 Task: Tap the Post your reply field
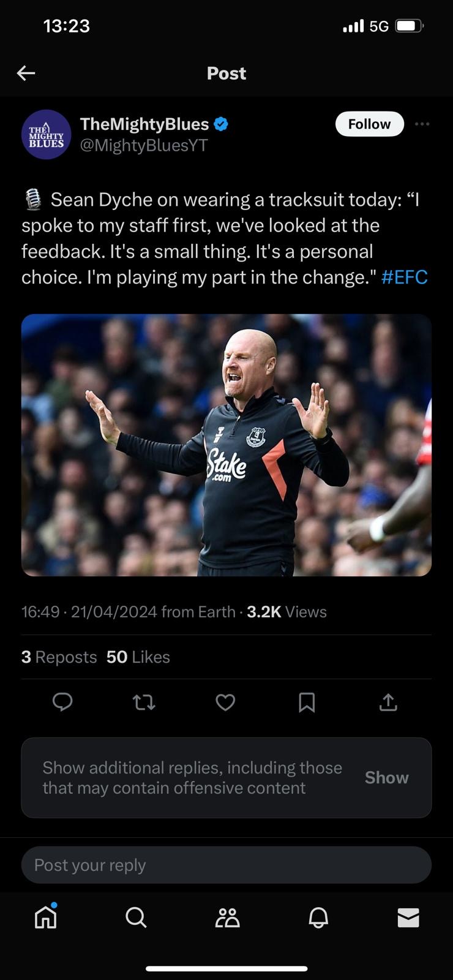(x=226, y=865)
